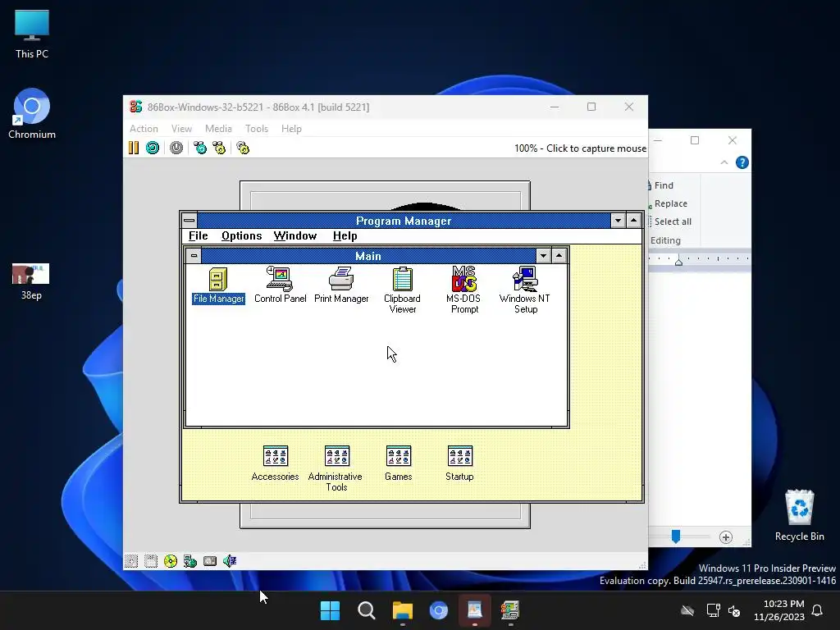Open the Action menu in 86Box

144,129
